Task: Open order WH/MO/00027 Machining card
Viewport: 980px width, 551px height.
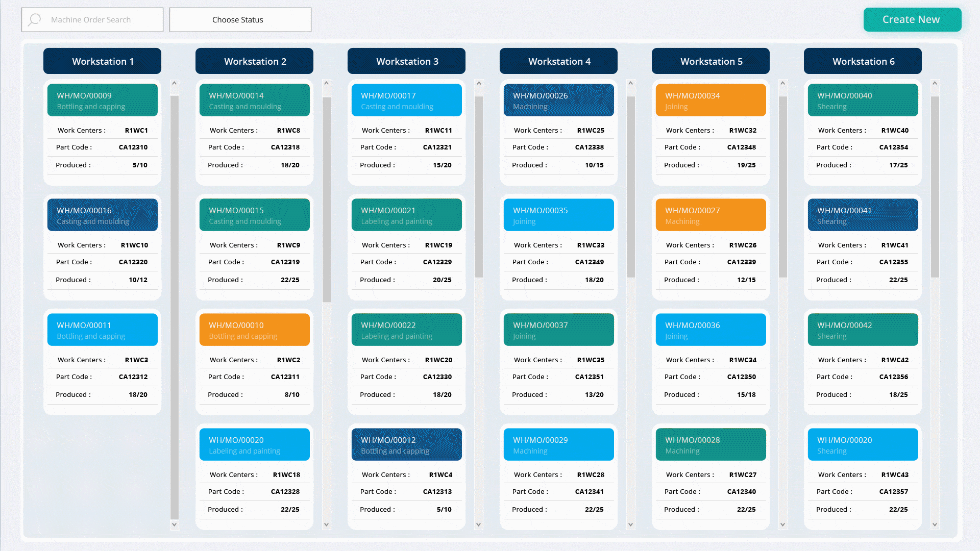Action: coord(710,215)
